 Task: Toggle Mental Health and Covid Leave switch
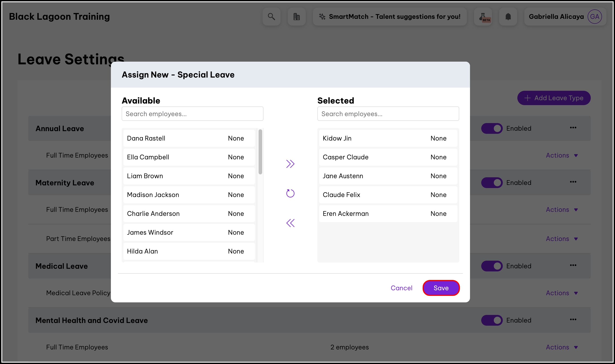[x=492, y=320]
